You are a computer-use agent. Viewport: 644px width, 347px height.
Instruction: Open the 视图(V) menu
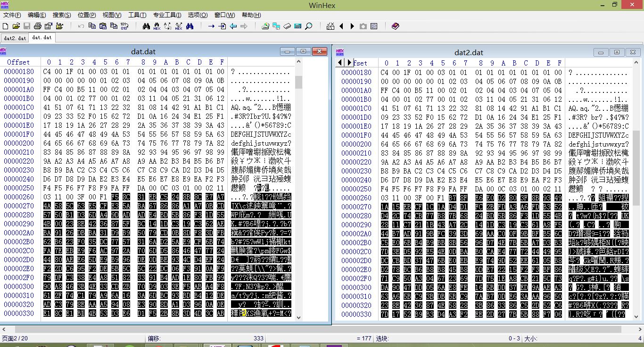tap(112, 15)
